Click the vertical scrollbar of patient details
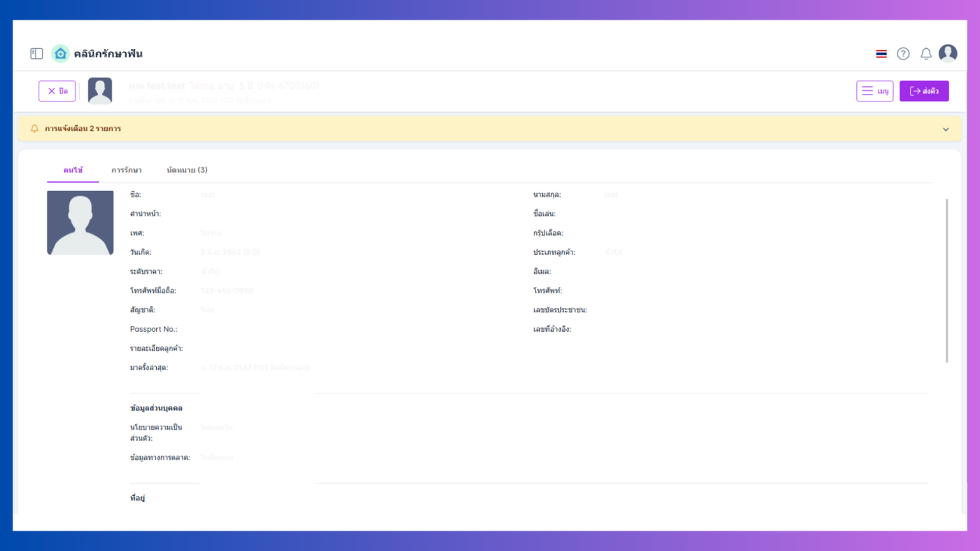The image size is (980, 551). tap(947, 280)
